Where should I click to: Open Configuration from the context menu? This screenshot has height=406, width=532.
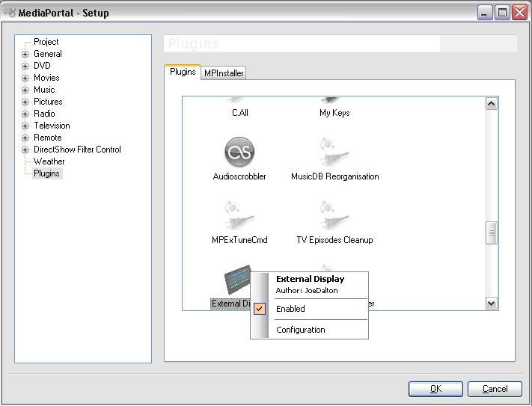(300, 330)
